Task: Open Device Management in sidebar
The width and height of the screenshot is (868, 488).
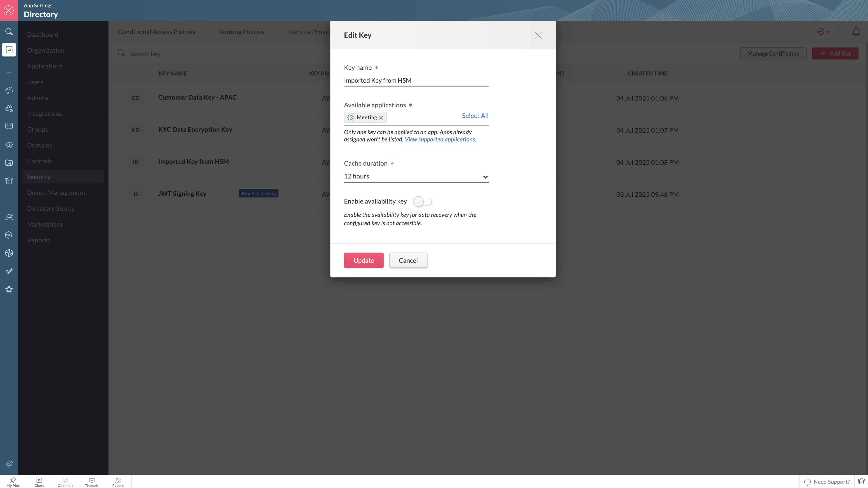Action: (x=56, y=193)
